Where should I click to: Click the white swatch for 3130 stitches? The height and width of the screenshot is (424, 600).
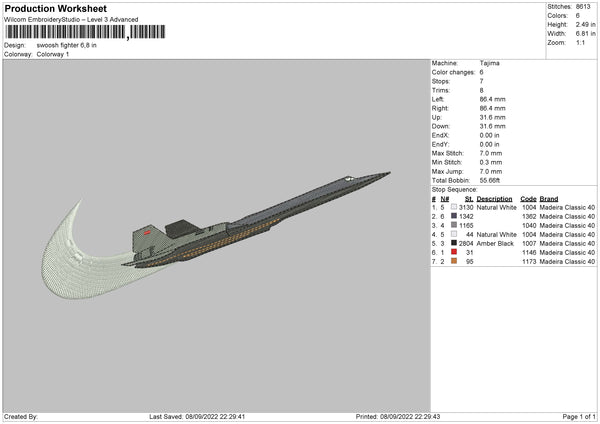[454, 207]
